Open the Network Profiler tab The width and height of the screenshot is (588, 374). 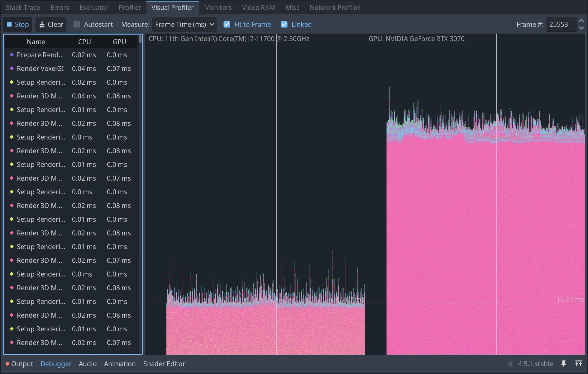pos(334,7)
